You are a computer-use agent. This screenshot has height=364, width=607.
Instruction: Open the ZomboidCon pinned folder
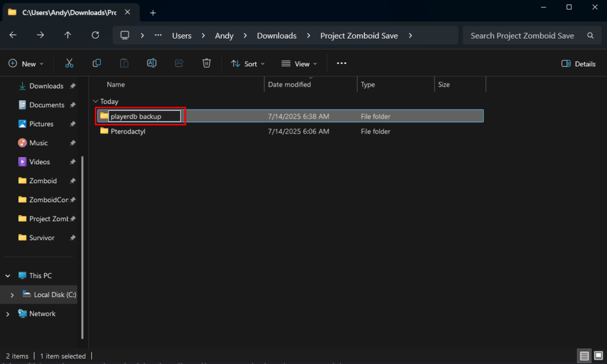[49, 200]
